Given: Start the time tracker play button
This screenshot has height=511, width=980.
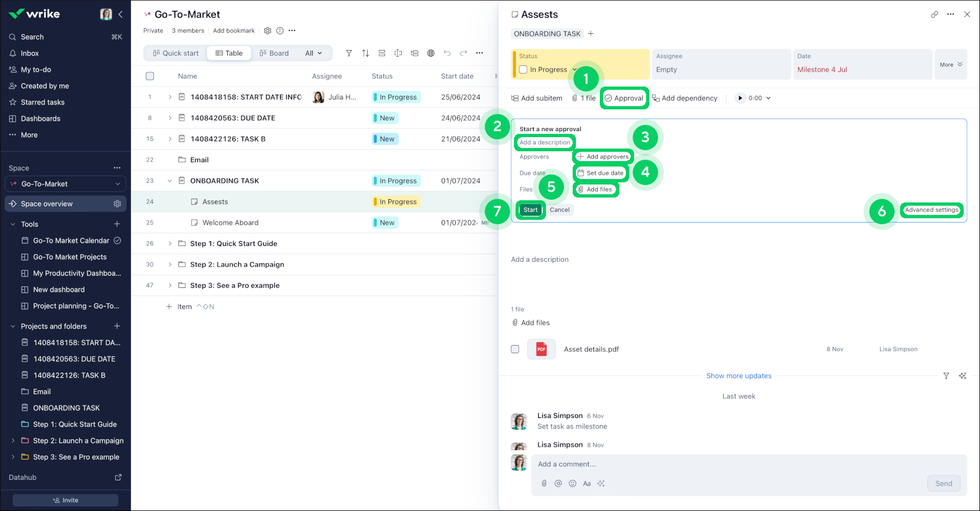Looking at the screenshot, I should point(740,98).
